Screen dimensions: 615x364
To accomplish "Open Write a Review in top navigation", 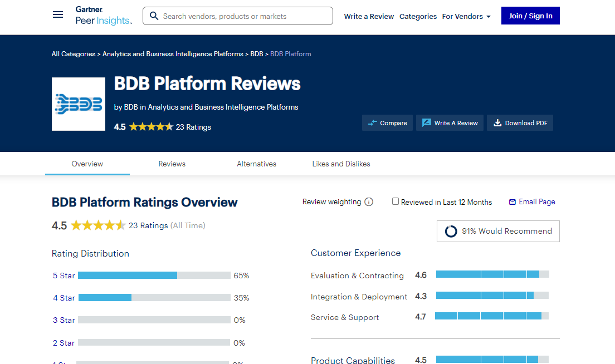I will click(369, 17).
